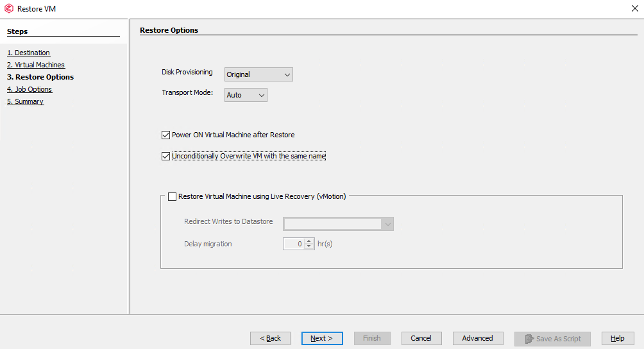This screenshot has width=644, height=349.
Task: Click Next to continue the wizard
Action: pyautogui.click(x=321, y=338)
